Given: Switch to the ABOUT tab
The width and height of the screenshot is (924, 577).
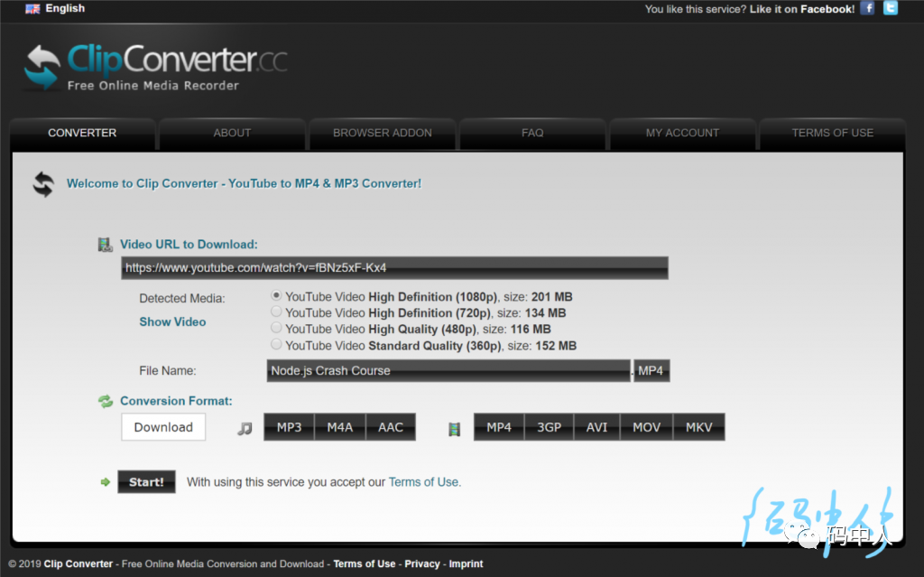Looking at the screenshot, I should pos(232,134).
